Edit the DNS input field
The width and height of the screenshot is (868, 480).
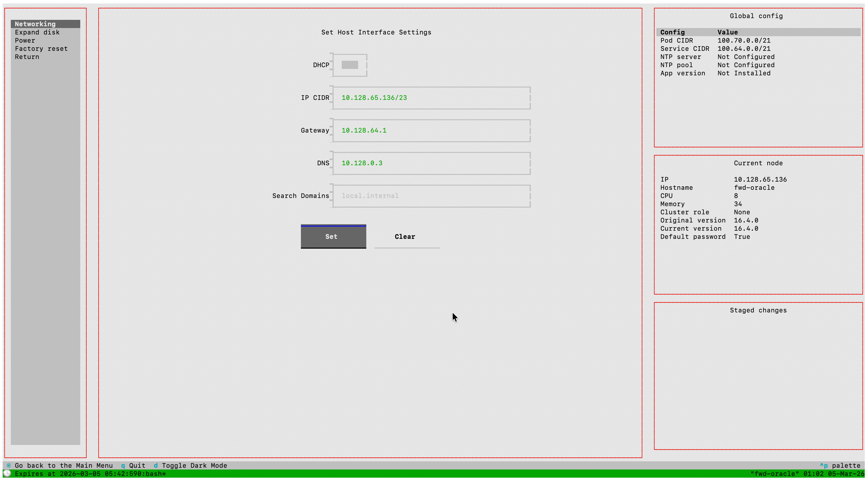(x=432, y=163)
